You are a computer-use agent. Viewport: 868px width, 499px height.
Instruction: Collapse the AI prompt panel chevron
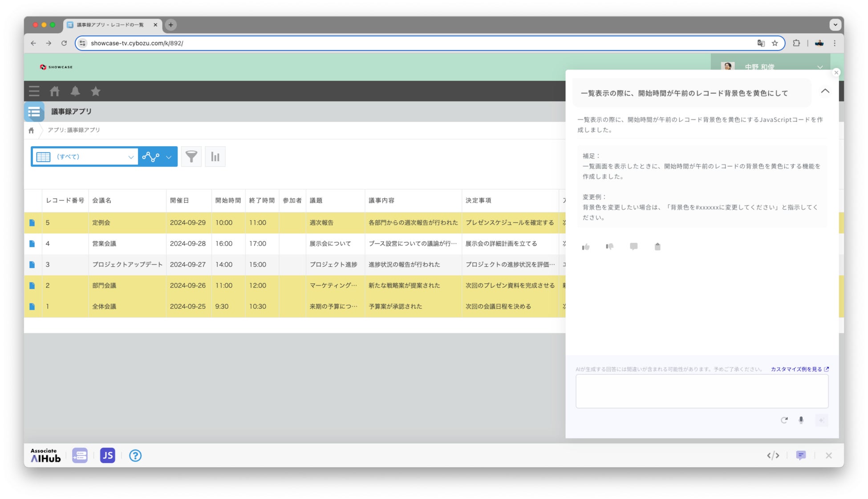pyautogui.click(x=825, y=91)
